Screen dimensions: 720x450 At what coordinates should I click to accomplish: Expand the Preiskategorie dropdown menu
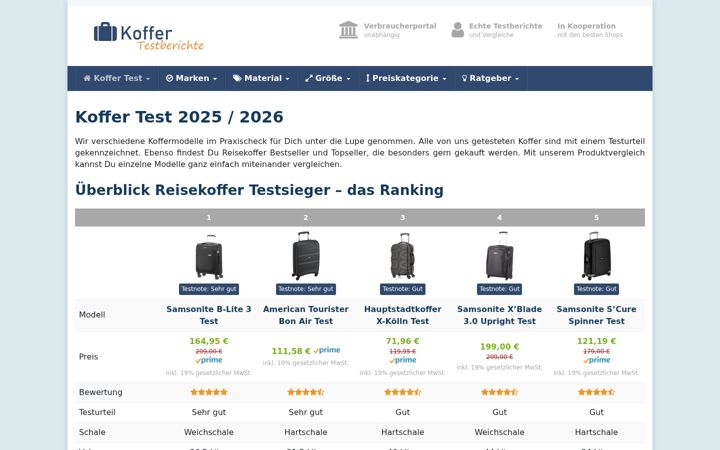tap(406, 78)
